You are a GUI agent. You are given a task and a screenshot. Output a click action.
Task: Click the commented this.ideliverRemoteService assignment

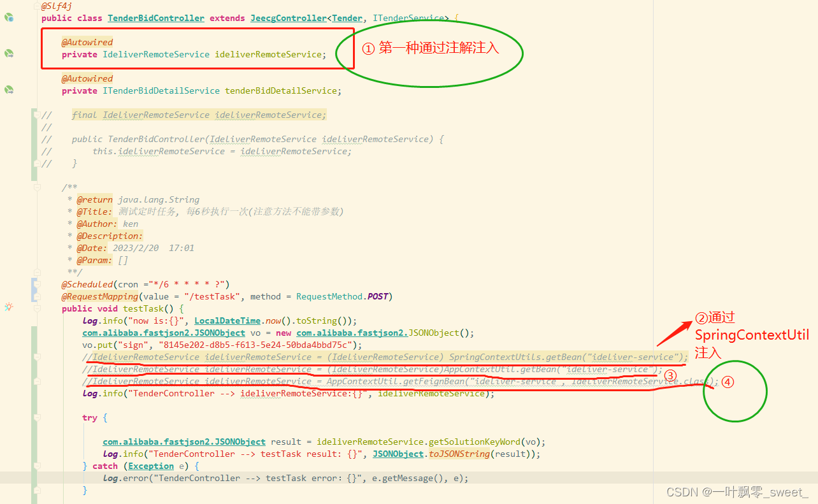(222, 151)
